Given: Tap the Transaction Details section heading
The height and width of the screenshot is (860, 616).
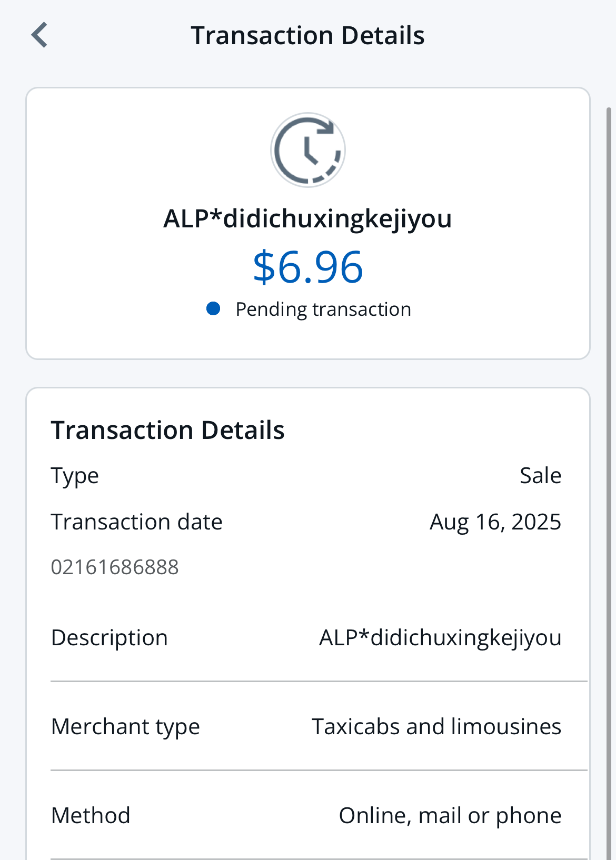Looking at the screenshot, I should pyautogui.click(x=167, y=430).
